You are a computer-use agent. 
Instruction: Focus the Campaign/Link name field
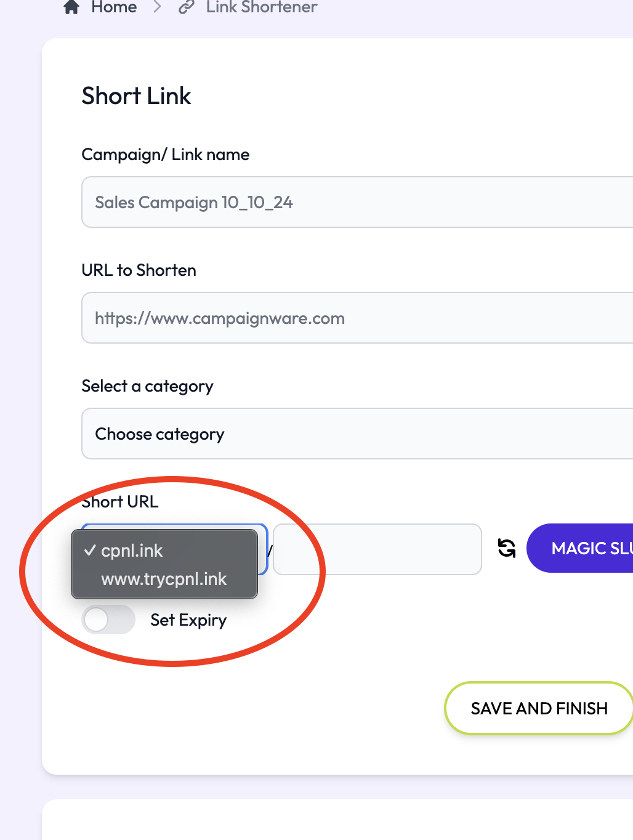(357, 203)
